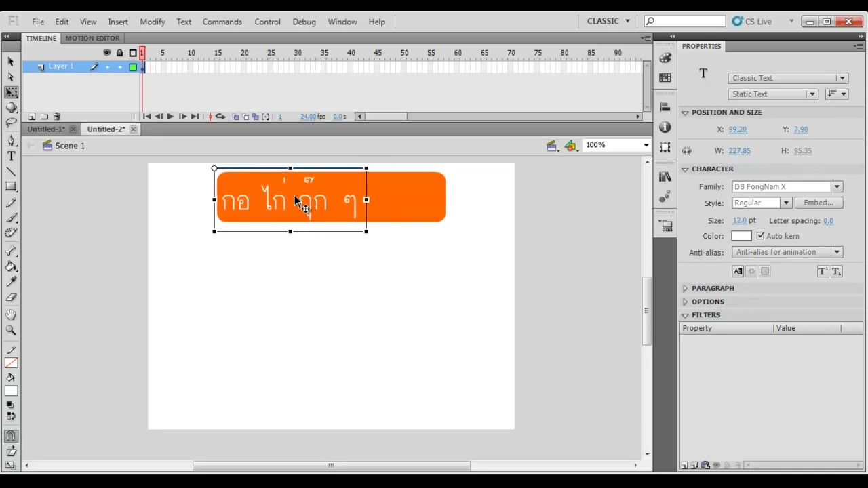Click the Embed... button
Image resolution: width=868 pixels, height=488 pixels.
818,203
